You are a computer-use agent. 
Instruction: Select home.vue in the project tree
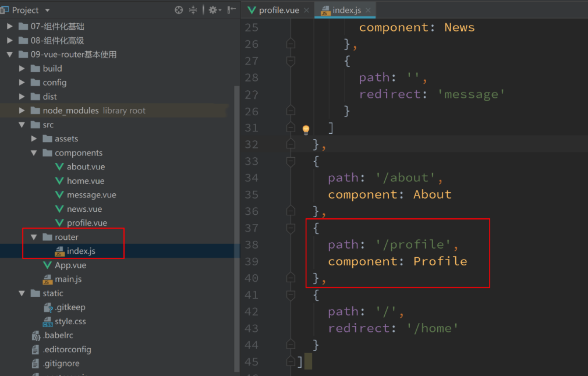point(86,181)
